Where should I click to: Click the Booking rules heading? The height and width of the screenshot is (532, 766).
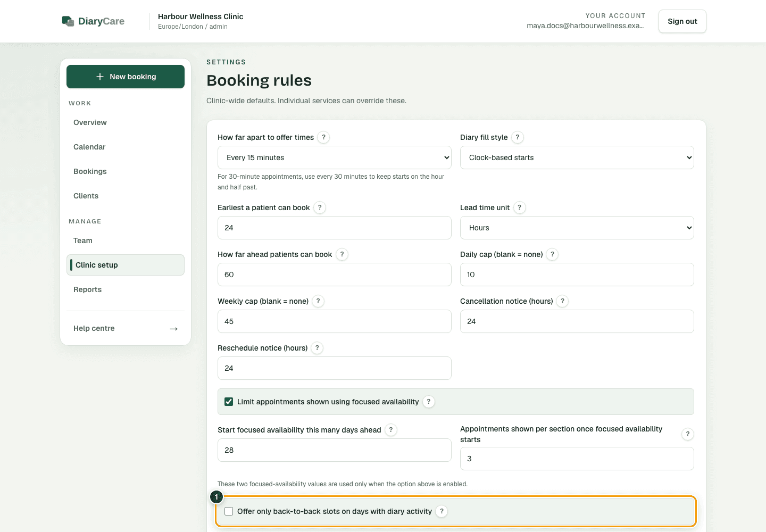point(259,80)
